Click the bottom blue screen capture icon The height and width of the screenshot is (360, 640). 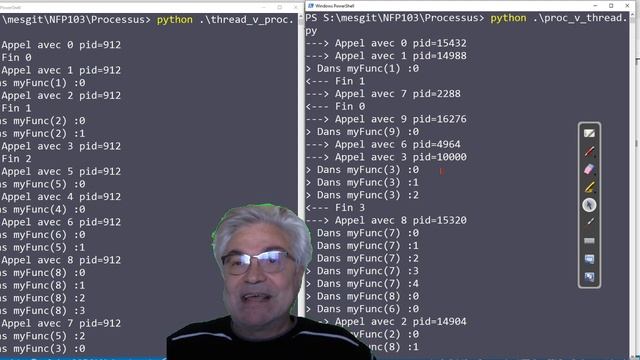click(589, 277)
